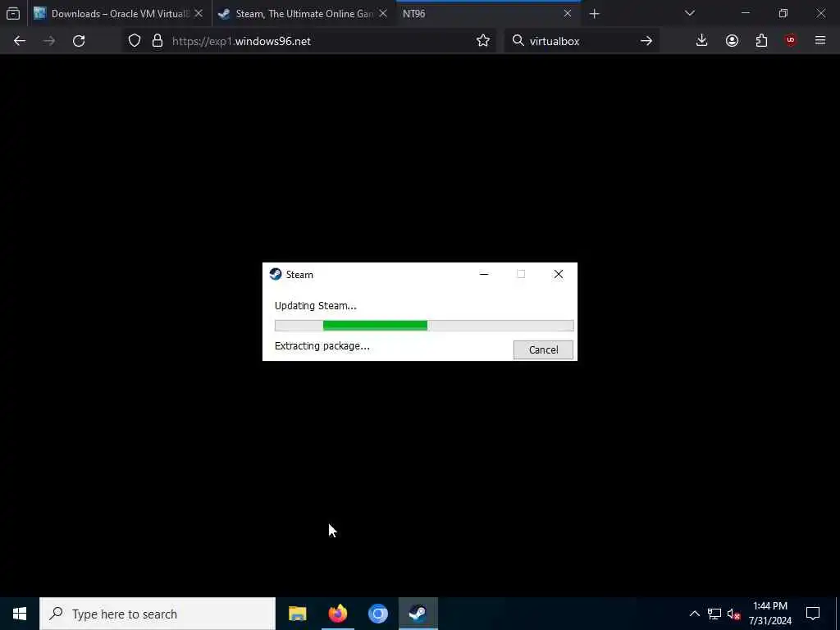Screen dimensions: 840x630
Task: View site security padlock info
Action: 157,41
